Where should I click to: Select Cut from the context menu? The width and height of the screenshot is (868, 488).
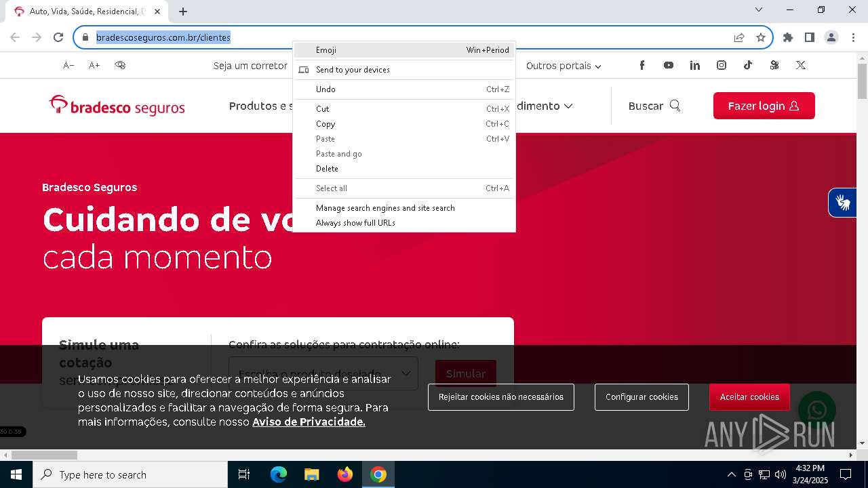[x=404, y=109]
